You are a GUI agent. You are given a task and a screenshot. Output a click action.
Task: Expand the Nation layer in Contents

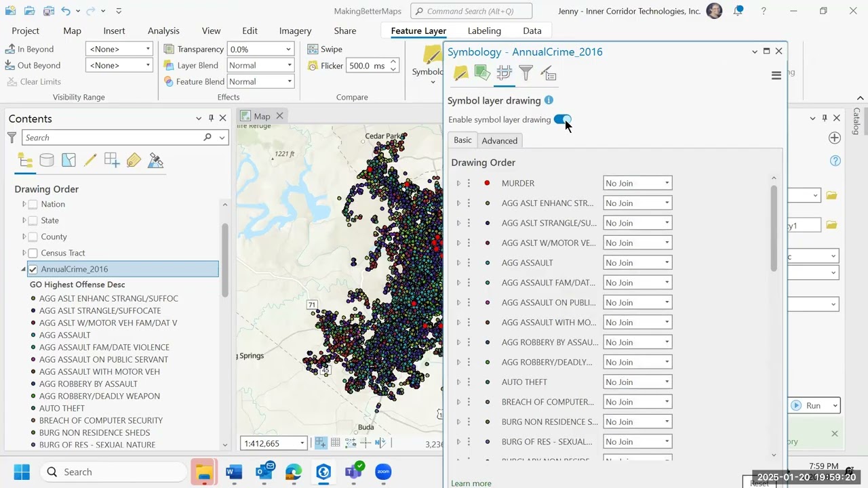(24, 204)
